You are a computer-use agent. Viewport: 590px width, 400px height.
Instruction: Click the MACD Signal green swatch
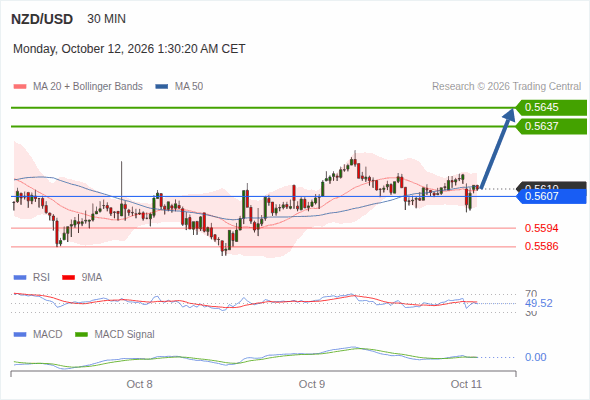coord(81,335)
